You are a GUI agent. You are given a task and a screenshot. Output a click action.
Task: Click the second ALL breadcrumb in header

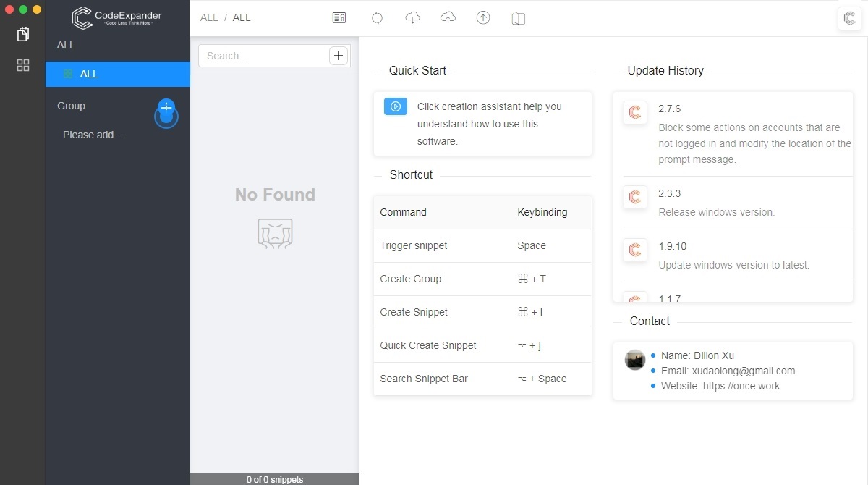(242, 17)
